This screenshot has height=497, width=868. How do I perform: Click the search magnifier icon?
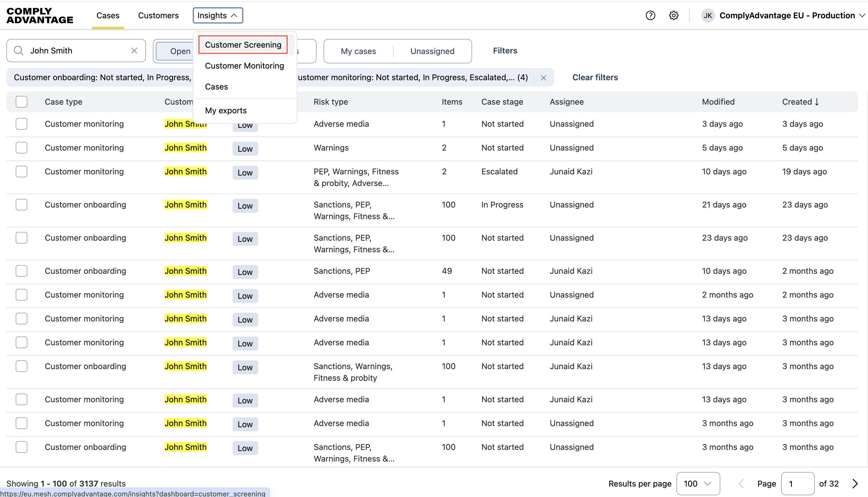pyautogui.click(x=19, y=51)
